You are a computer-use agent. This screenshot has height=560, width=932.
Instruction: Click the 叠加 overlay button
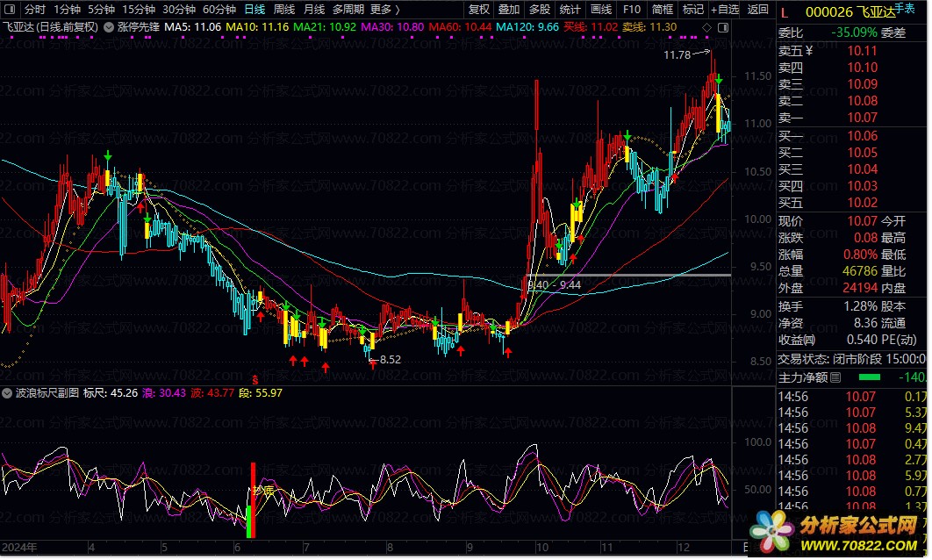509,9
